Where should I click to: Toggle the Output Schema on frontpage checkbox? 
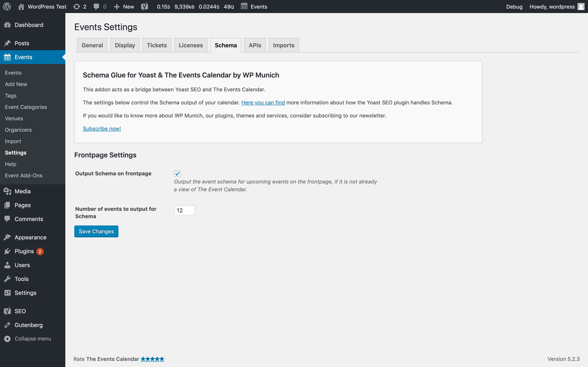click(177, 174)
